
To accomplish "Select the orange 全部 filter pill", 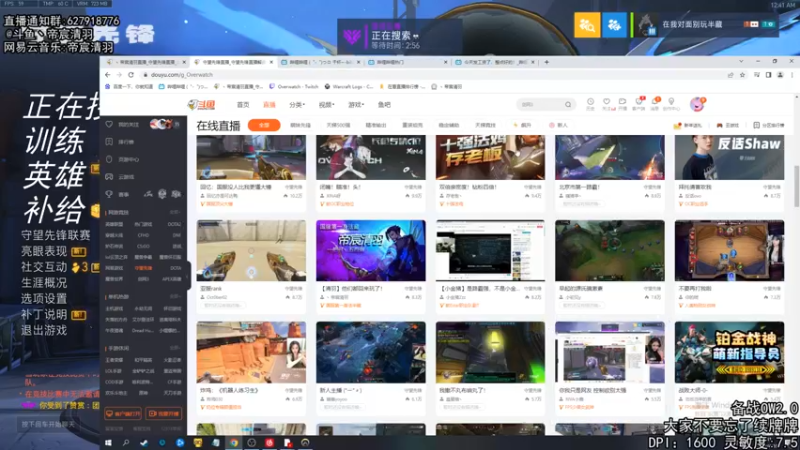I will (264, 125).
